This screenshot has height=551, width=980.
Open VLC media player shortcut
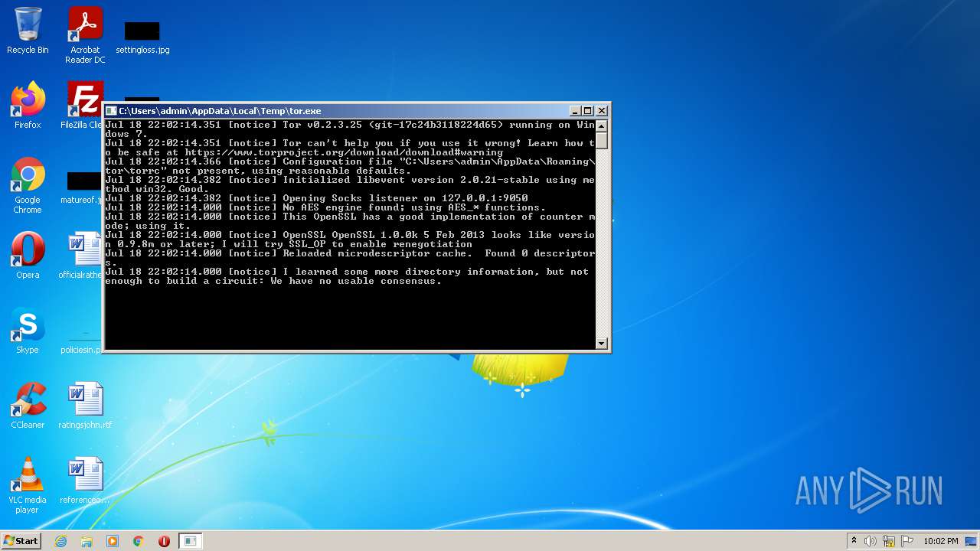[28, 485]
